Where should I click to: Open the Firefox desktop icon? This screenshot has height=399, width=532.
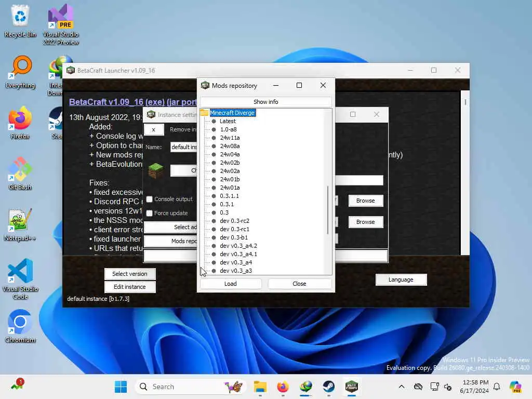pyautogui.click(x=20, y=123)
